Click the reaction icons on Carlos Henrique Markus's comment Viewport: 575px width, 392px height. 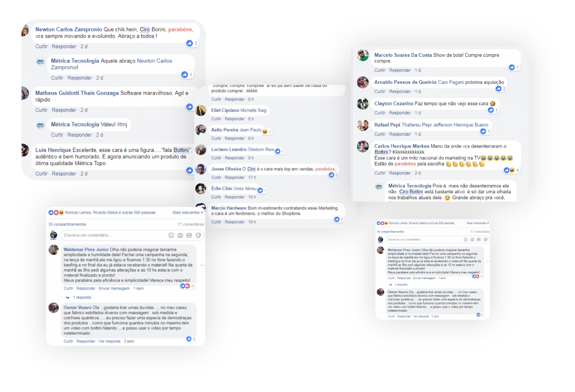511,170
